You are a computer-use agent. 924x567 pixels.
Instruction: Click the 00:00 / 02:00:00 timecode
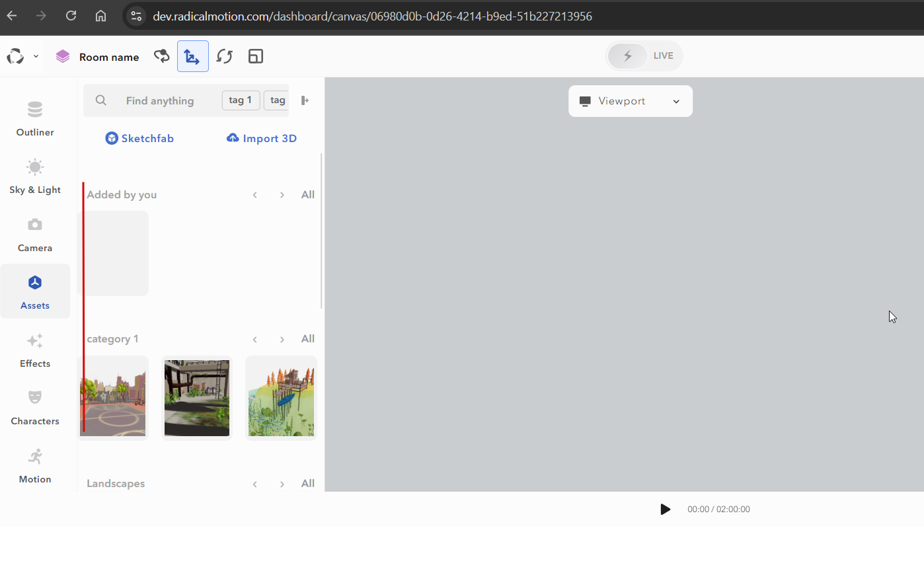[718, 510]
